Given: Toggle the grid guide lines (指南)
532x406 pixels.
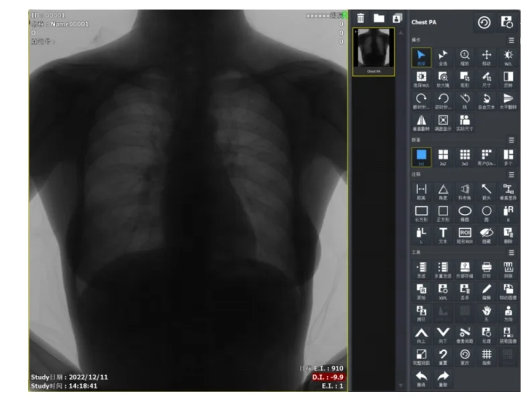Looking at the screenshot, I should click(486, 356).
